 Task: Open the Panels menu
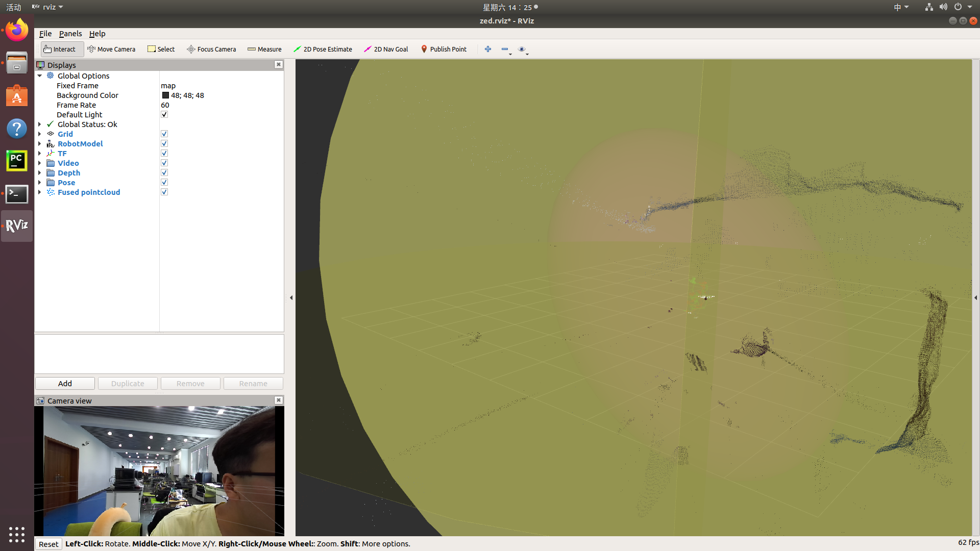(70, 34)
